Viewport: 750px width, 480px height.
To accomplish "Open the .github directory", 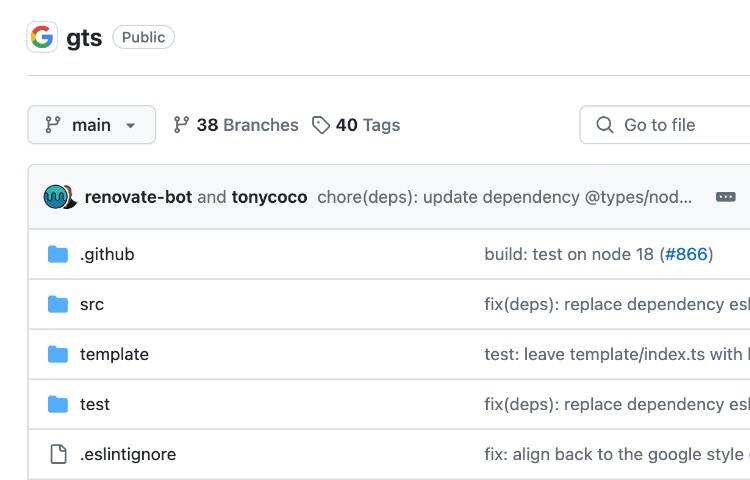I will pos(107,254).
